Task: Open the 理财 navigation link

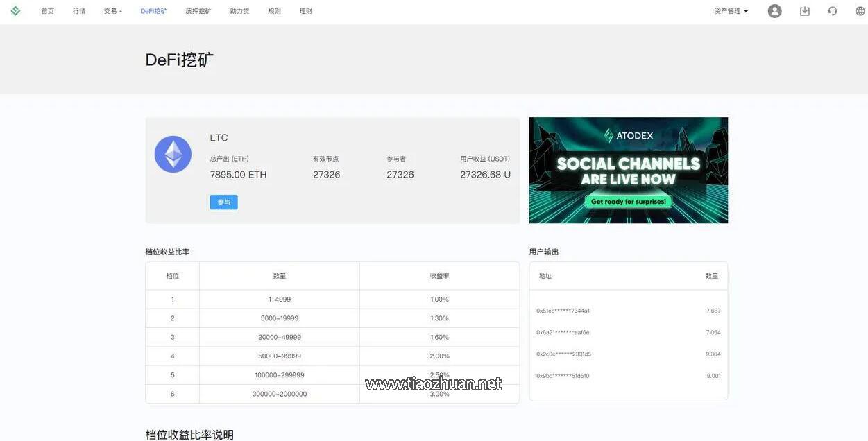Action: click(x=305, y=11)
